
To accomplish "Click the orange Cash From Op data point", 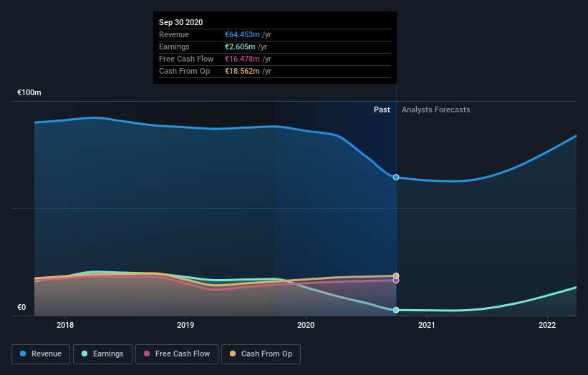I will pyautogui.click(x=396, y=276).
